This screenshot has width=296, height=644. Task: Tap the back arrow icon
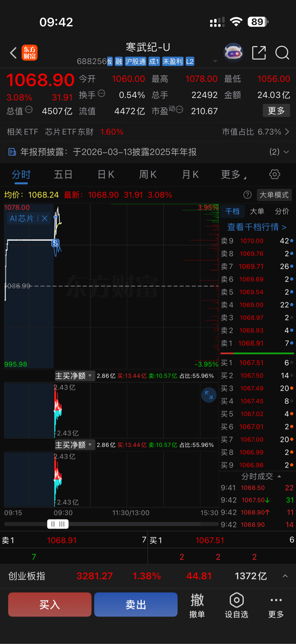[13, 53]
